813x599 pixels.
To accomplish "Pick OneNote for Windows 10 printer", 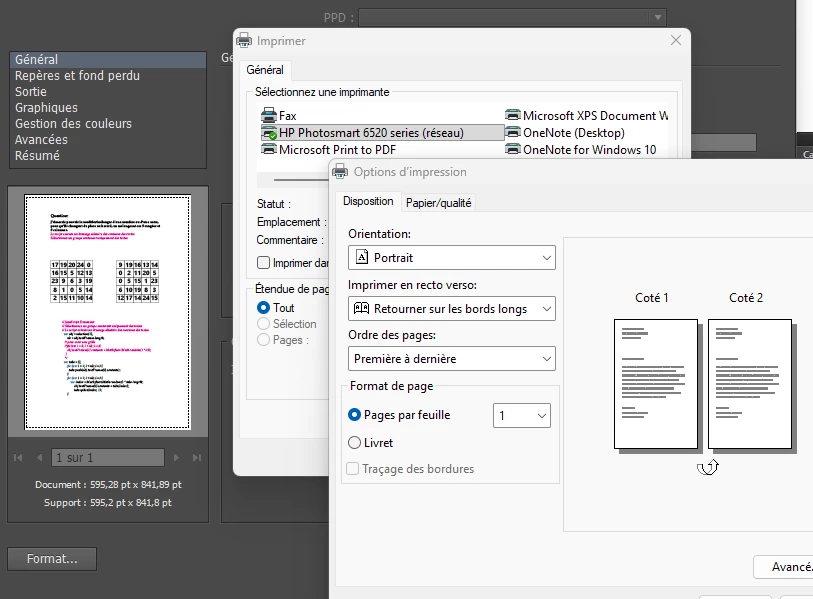I will (x=581, y=150).
